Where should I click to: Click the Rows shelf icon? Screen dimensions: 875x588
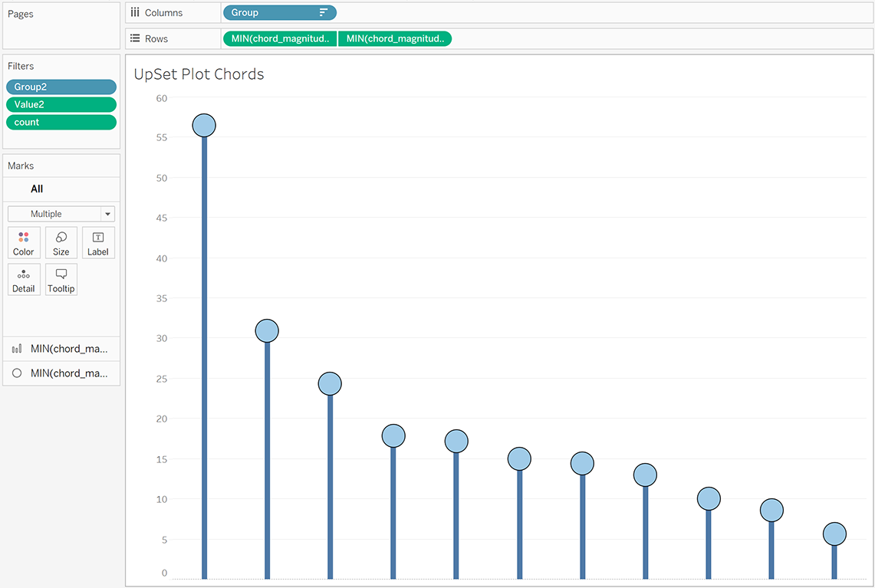pyautogui.click(x=135, y=38)
